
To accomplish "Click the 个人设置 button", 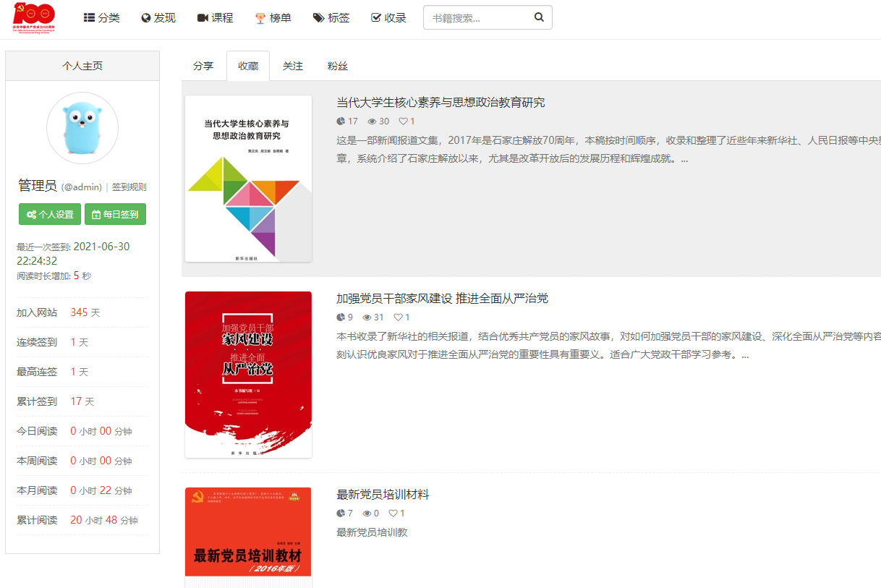I will (x=50, y=214).
